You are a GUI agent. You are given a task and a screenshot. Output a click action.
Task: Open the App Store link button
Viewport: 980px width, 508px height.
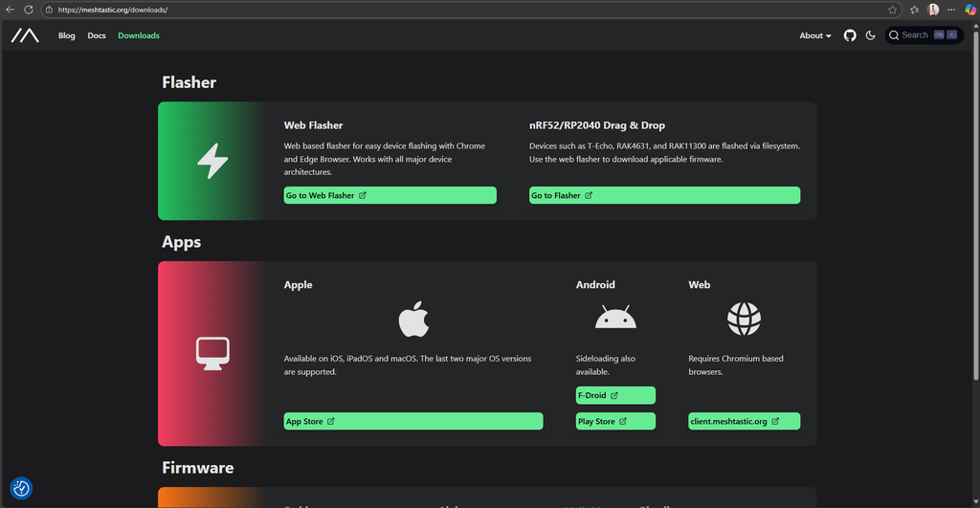[x=413, y=421]
